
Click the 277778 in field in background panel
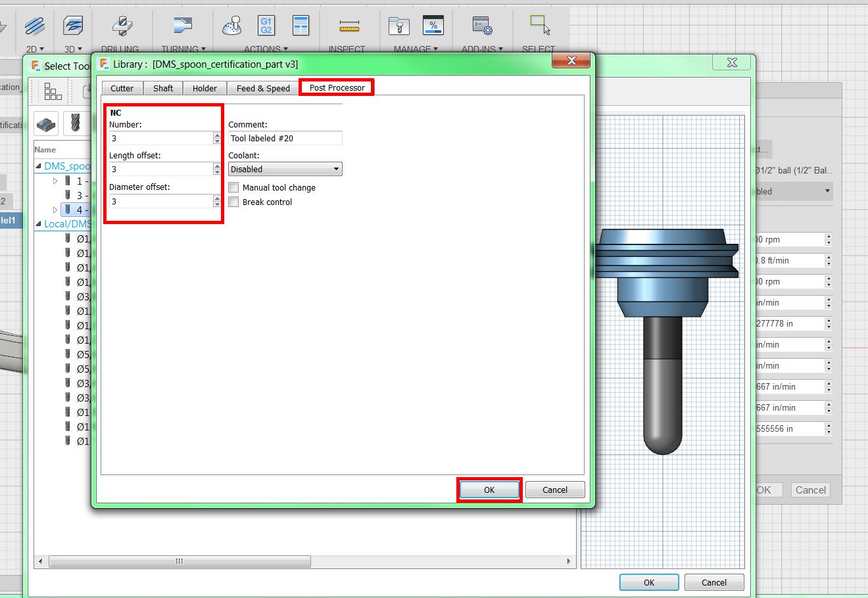pyautogui.click(x=789, y=323)
